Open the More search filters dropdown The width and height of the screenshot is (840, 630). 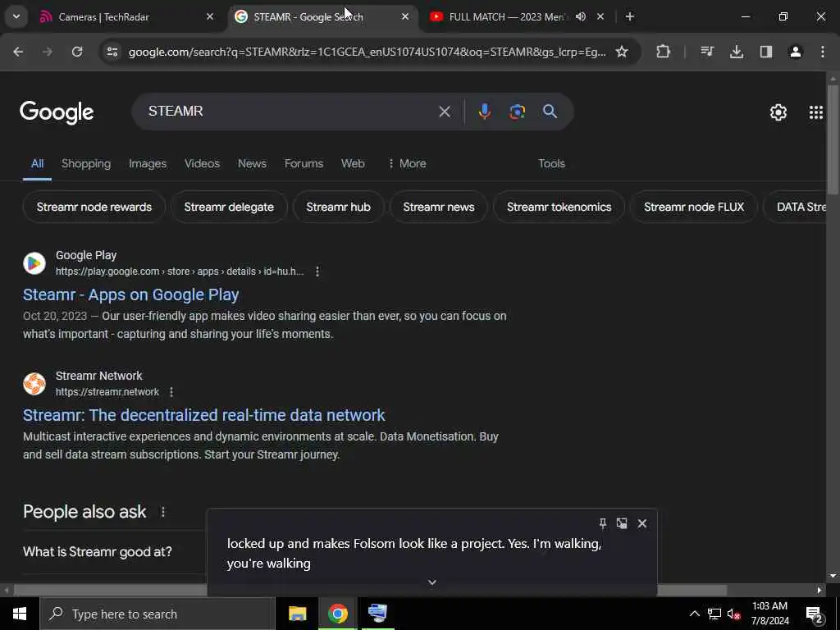click(x=407, y=163)
